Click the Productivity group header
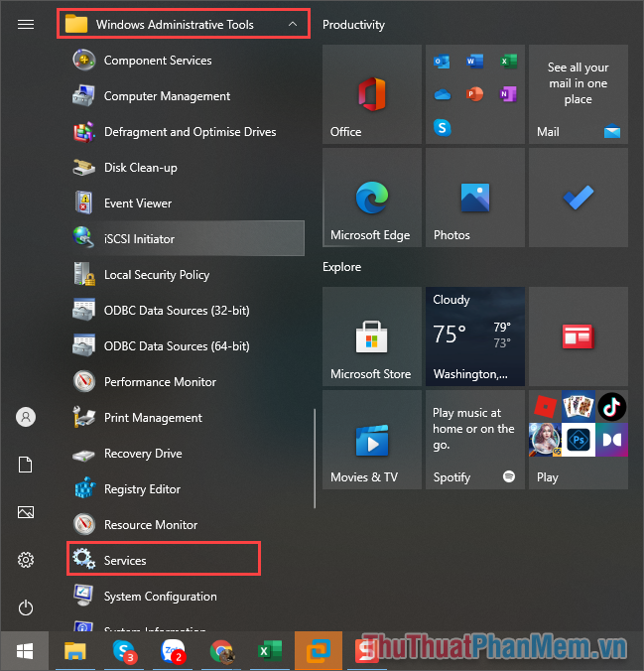Image resolution: width=644 pixels, height=671 pixels. click(x=353, y=25)
